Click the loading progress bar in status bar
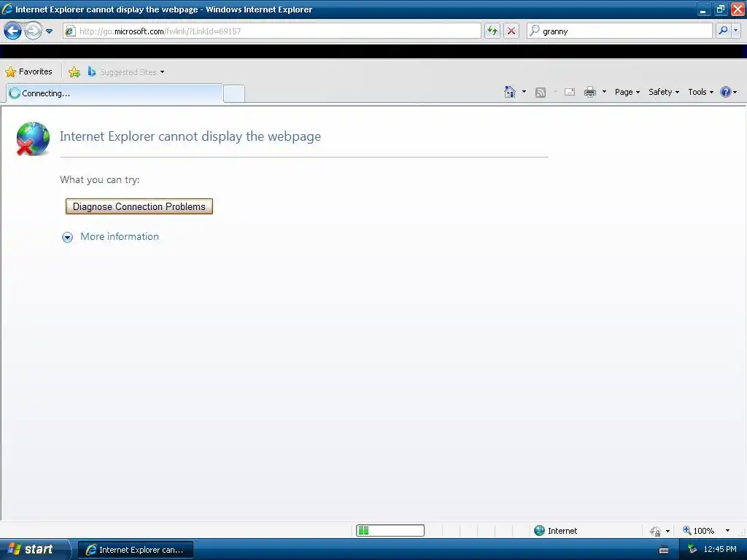The height and width of the screenshot is (560, 747). [x=390, y=531]
